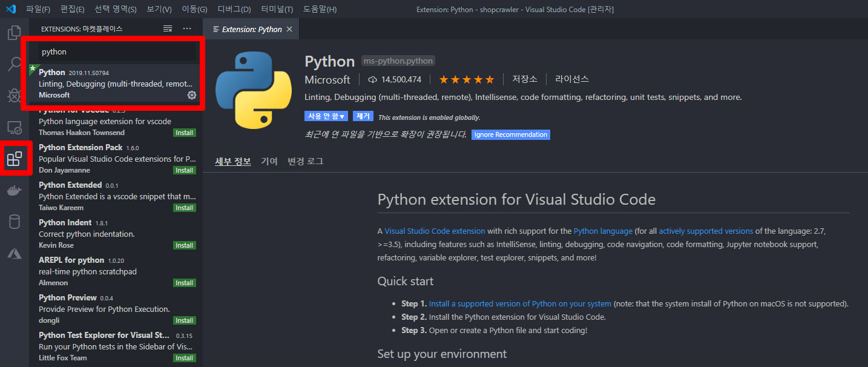
Task: Open the Debug view in activity bar
Action: (x=15, y=96)
